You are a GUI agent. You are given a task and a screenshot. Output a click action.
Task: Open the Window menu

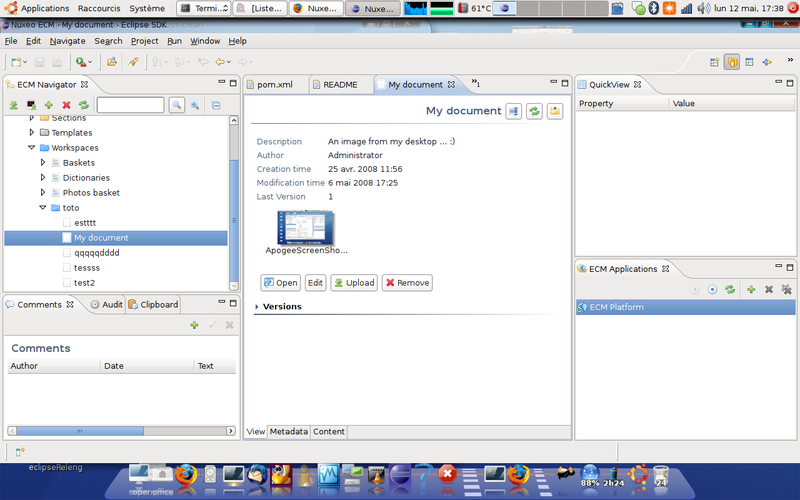click(x=205, y=41)
